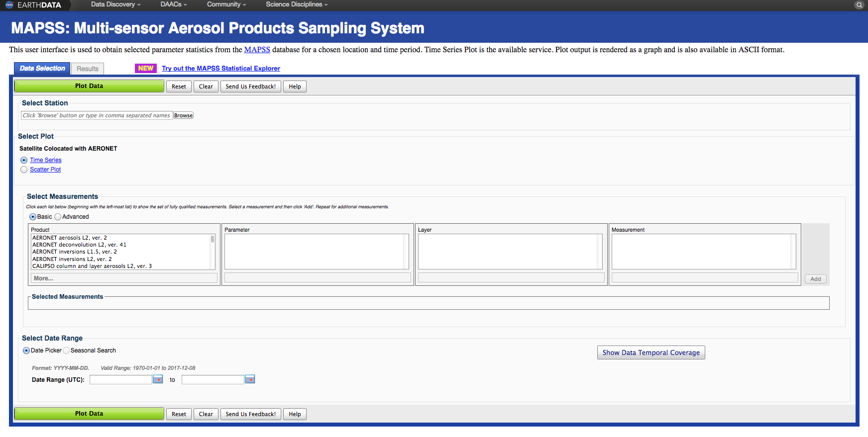Expand the Data Discovery menu
868x437 pixels.
point(115,4)
